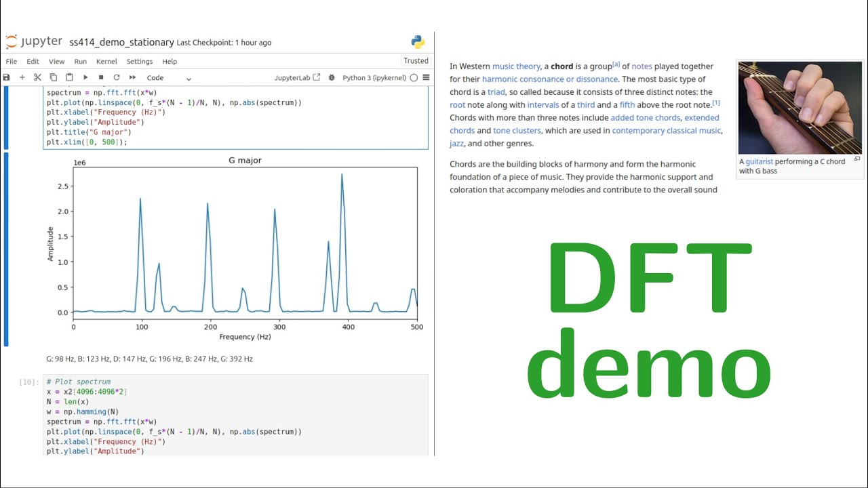This screenshot has height=488, width=868.
Task: Open the guitar chord thumbnail image
Action: [800, 108]
